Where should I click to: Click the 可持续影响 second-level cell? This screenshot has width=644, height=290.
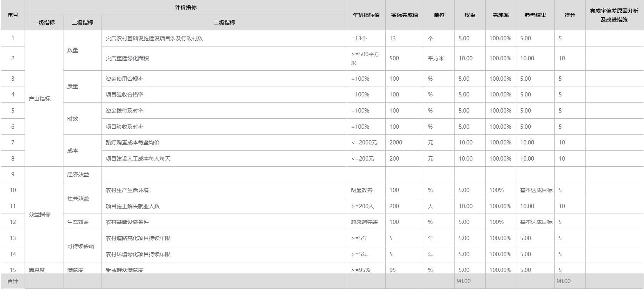tap(81, 246)
